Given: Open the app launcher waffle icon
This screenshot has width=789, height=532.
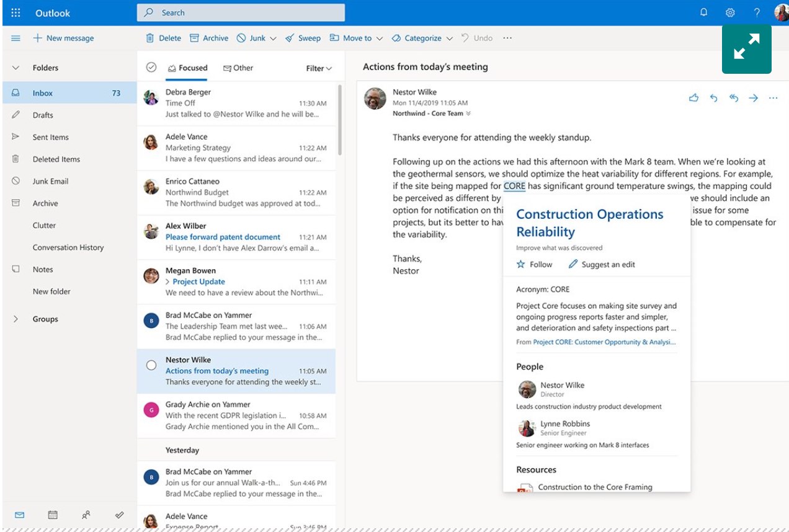Looking at the screenshot, I should pos(16,13).
